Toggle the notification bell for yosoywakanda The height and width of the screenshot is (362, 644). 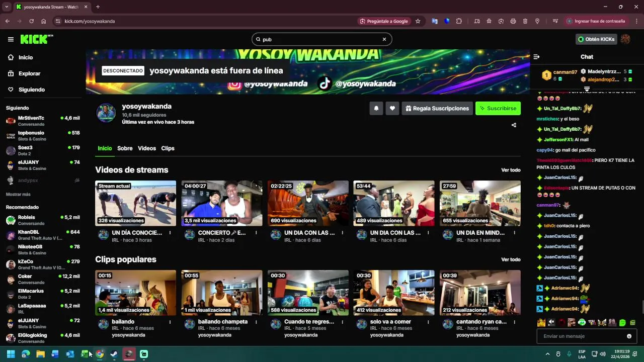click(376, 108)
